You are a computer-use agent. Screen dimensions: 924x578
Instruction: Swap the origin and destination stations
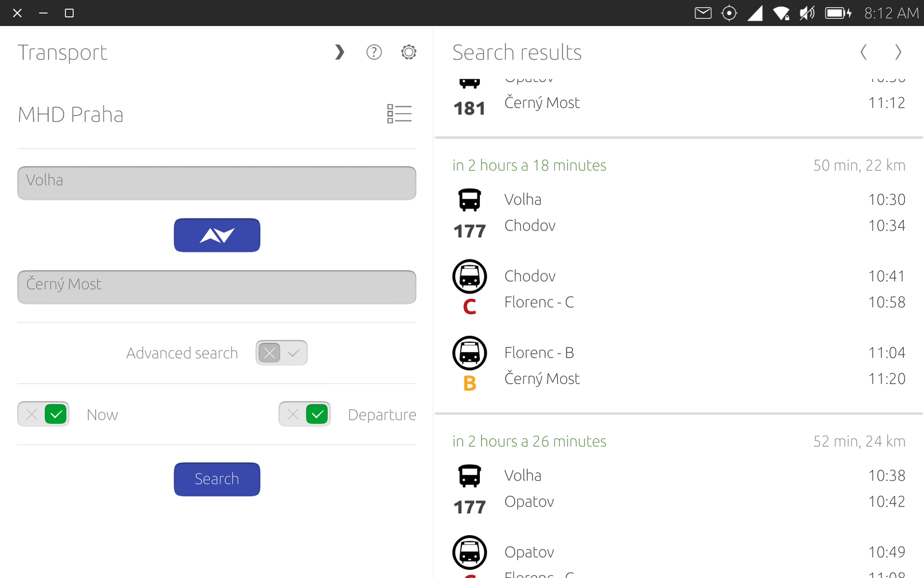click(217, 235)
